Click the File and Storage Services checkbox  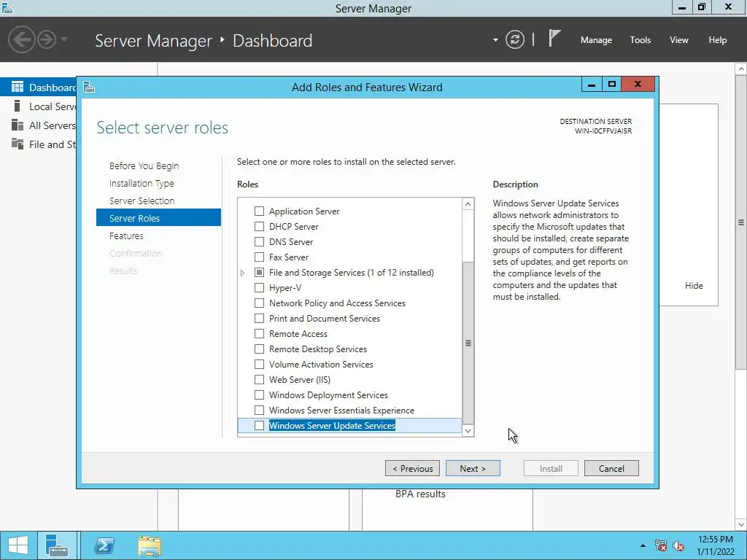point(259,273)
